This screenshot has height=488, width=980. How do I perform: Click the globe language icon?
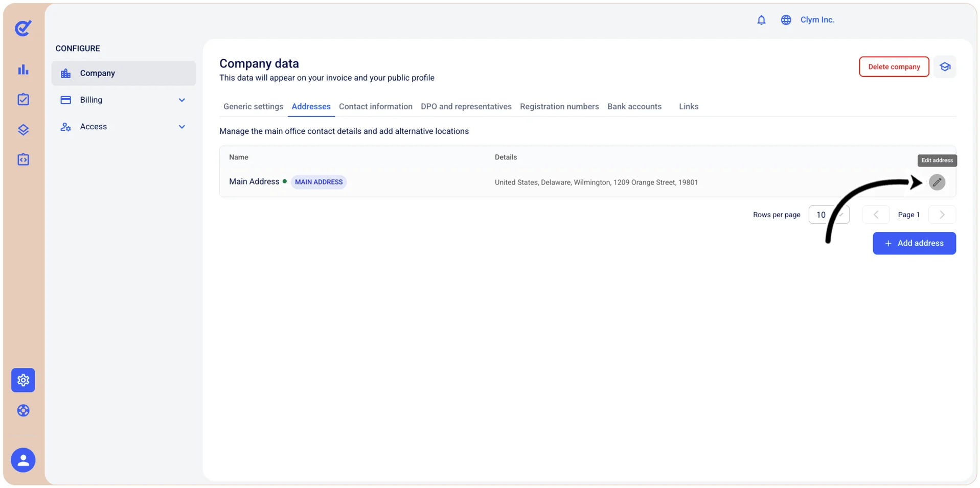click(x=786, y=20)
